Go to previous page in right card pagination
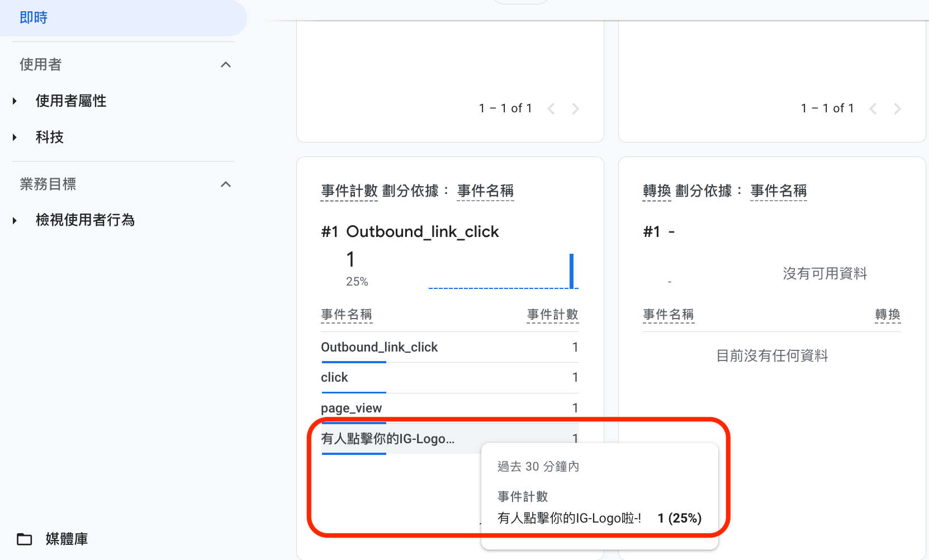 pyautogui.click(x=873, y=108)
